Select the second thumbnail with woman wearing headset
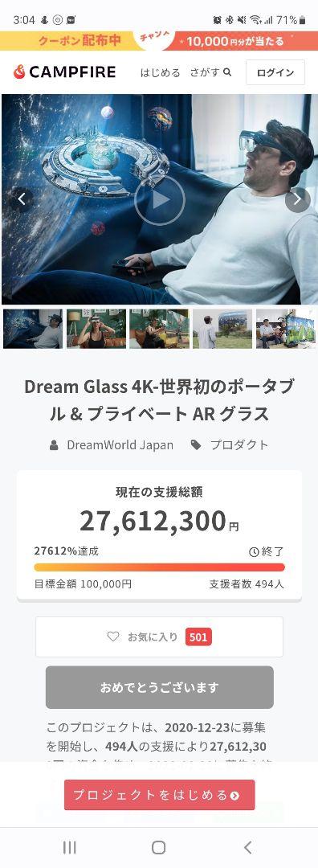Screen dimensions: 318x868 click(96, 328)
